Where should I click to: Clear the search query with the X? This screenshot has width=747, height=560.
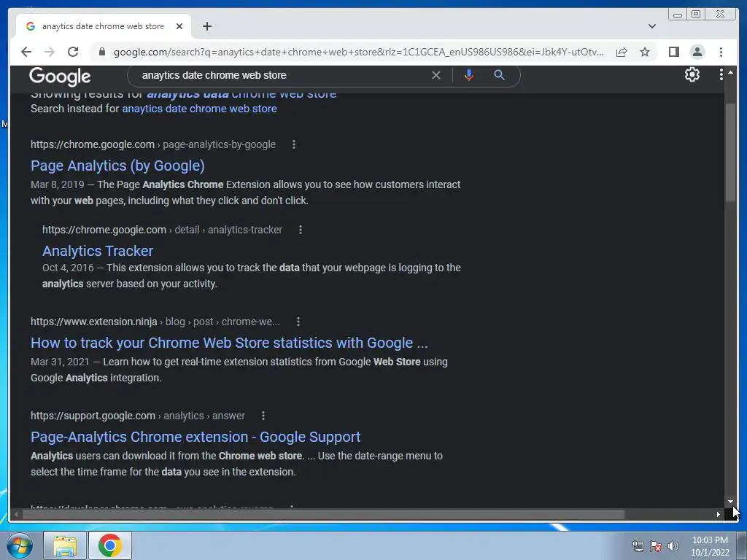click(436, 75)
